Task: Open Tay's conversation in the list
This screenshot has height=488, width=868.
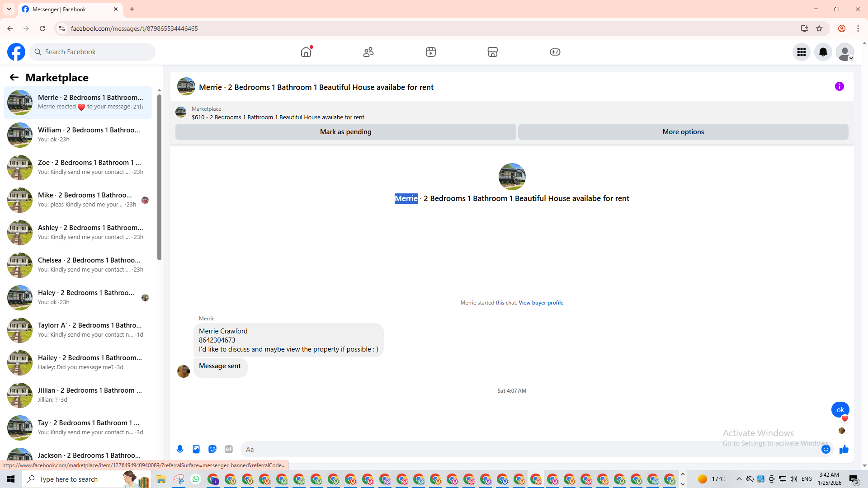Action: [78, 428]
